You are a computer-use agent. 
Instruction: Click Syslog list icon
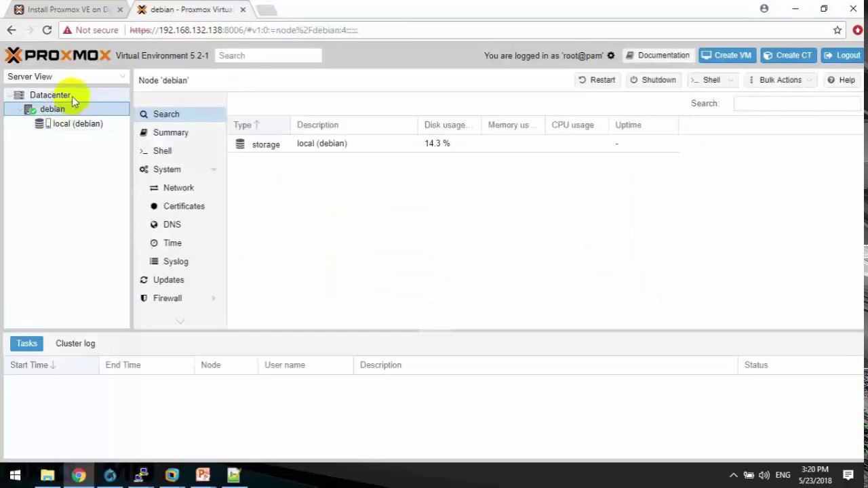tap(154, 261)
